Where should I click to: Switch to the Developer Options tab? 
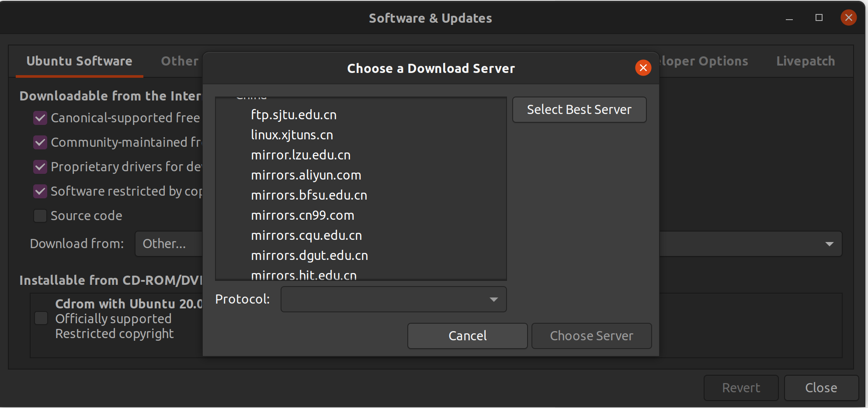[704, 61]
